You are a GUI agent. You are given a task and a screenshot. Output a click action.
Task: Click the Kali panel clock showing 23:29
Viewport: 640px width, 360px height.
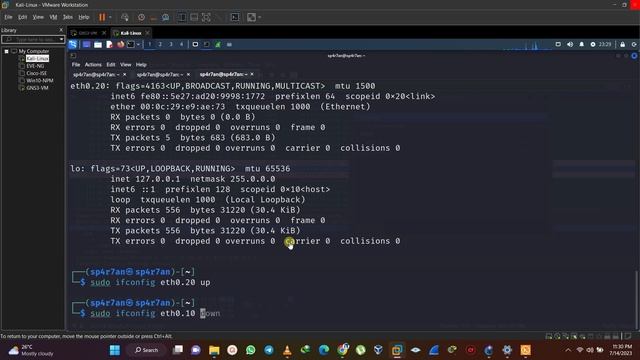605,44
